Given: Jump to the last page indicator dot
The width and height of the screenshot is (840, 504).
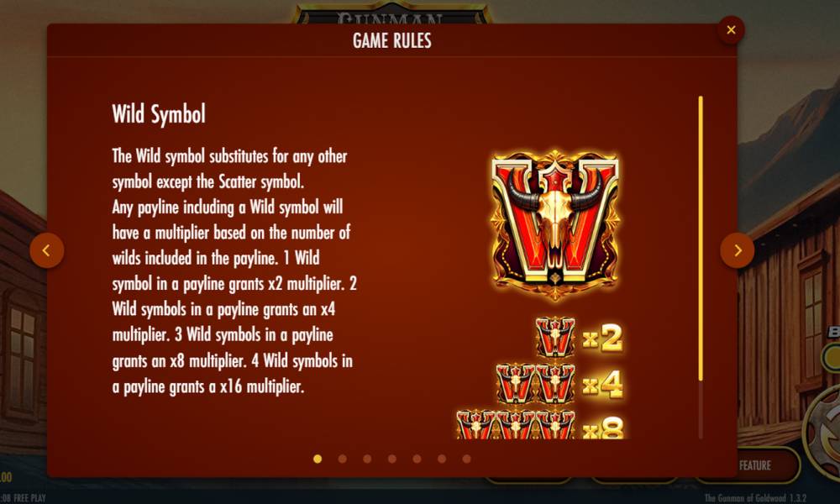Looking at the screenshot, I should (x=466, y=459).
